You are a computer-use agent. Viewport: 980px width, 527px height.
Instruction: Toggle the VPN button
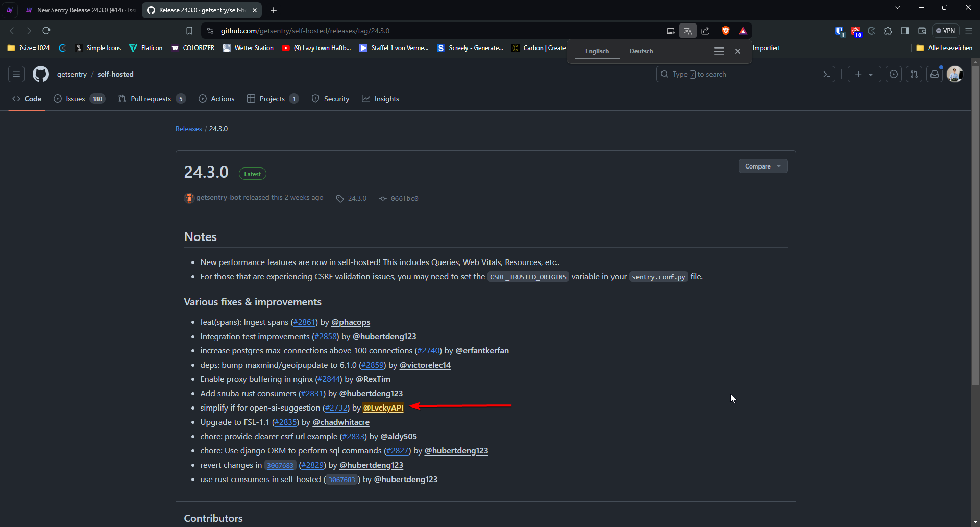pos(946,31)
